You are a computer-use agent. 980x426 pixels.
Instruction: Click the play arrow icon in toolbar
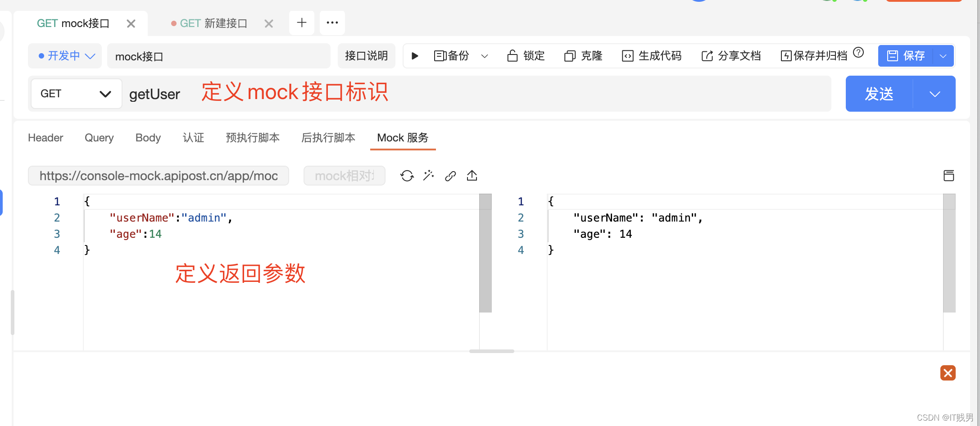click(415, 56)
